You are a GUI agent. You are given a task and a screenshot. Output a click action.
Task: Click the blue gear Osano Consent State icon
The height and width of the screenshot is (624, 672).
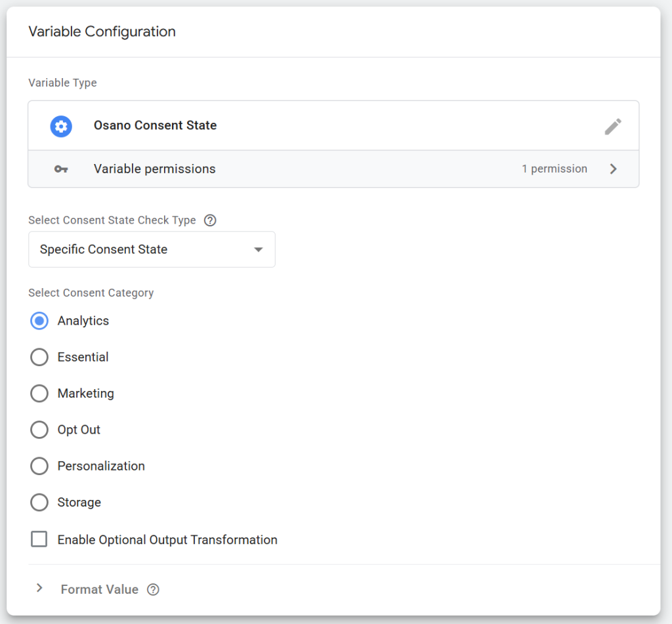click(61, 127)
